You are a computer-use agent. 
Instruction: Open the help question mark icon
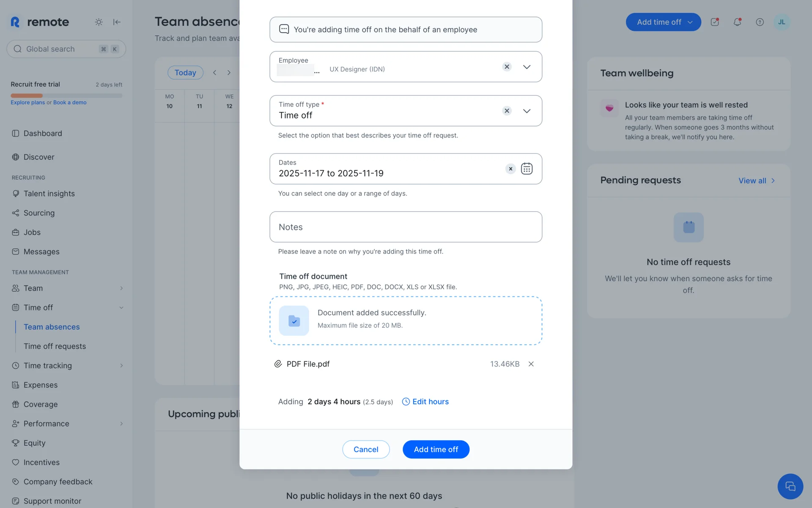pyautogui.click(x=760, y=22)
